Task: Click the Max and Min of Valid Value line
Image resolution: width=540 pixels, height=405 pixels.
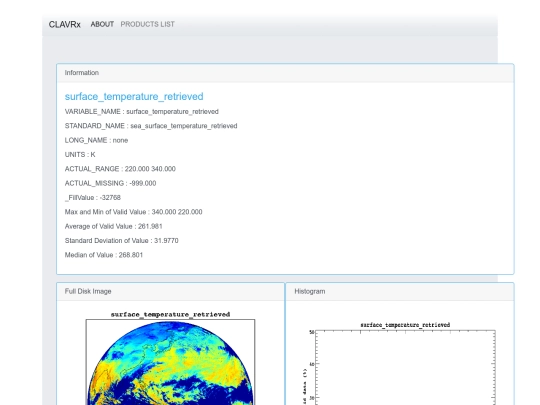Action: click(x=133, y=212)
